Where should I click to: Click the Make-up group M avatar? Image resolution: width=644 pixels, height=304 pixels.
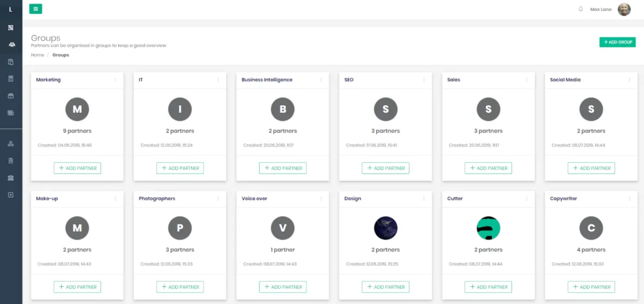pyautogui.click(x=77, y=228)
